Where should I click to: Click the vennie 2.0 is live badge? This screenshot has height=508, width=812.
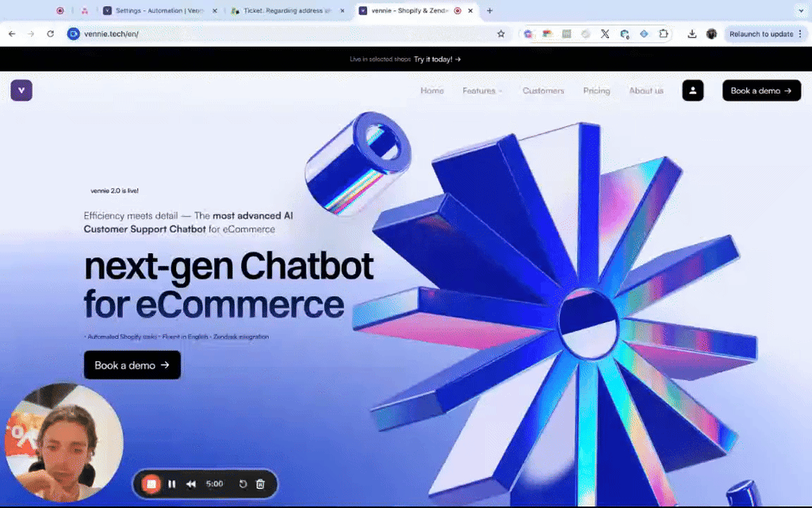pyautogui.click(x=114, y=190)
